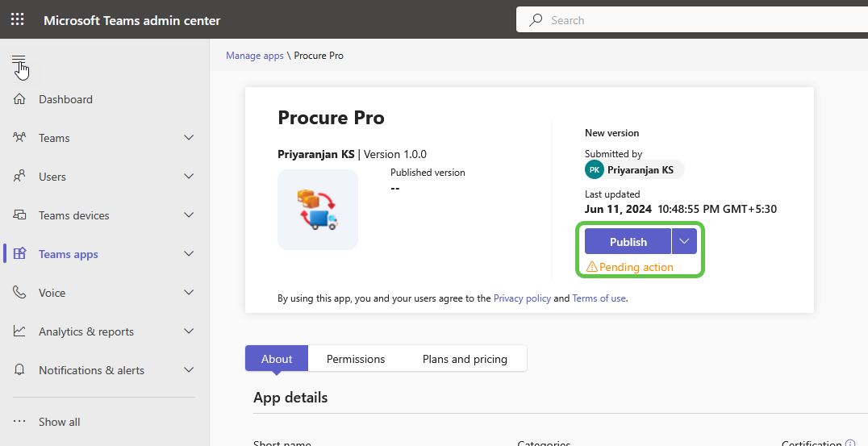This screenshot has width=868, height=446.
Task: Click the Teams devices icon
Action: [20, 215]
